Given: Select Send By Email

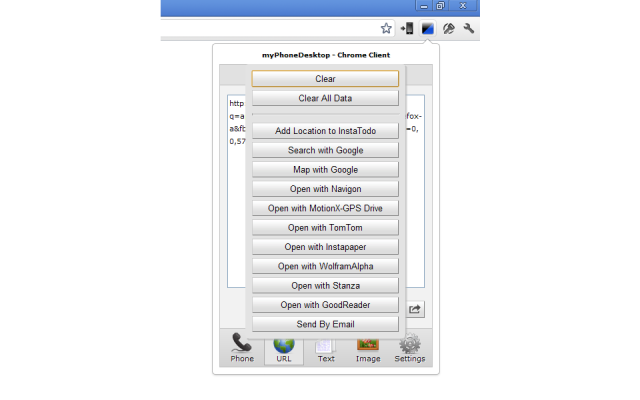Looking at the screenshot, I should click(325, 324).
